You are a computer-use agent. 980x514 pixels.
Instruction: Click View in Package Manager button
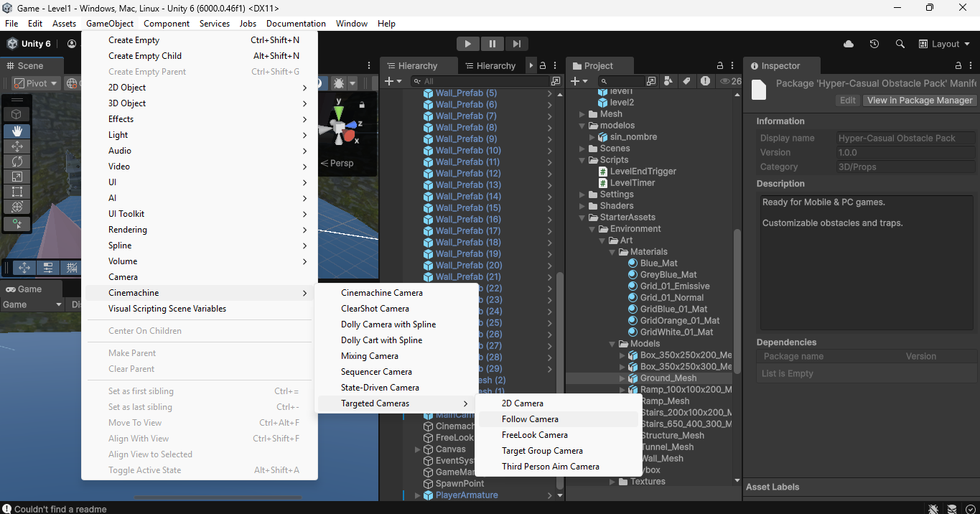(920, 101)
